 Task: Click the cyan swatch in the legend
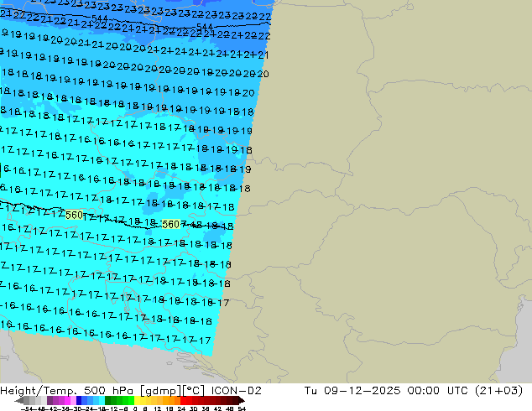click(102, 400)
